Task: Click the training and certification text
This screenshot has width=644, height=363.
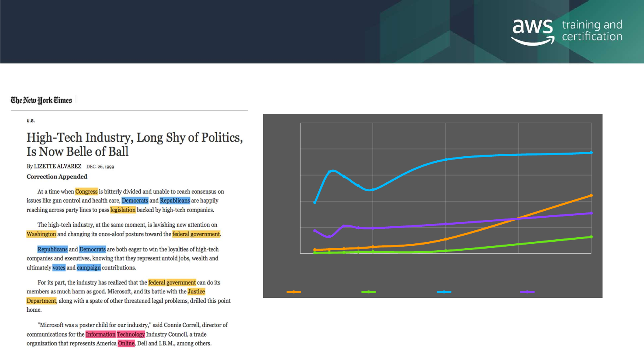Action: 592,31
